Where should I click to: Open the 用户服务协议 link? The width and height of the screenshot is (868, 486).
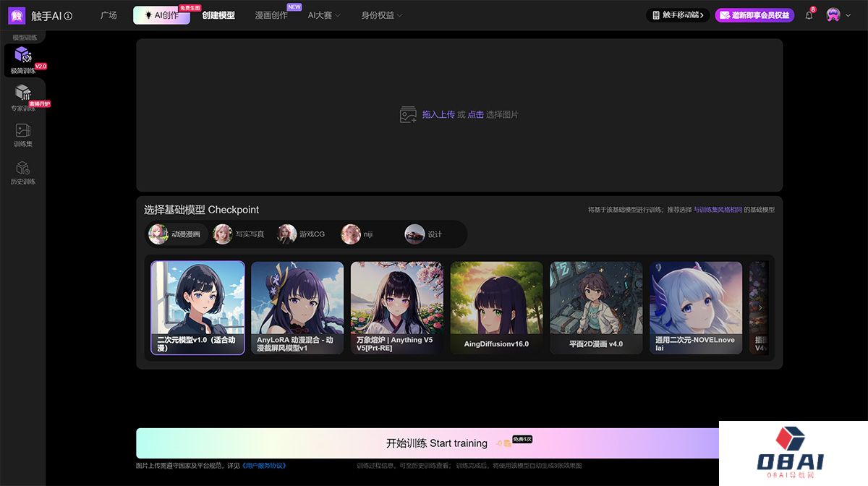pos(264,466)
